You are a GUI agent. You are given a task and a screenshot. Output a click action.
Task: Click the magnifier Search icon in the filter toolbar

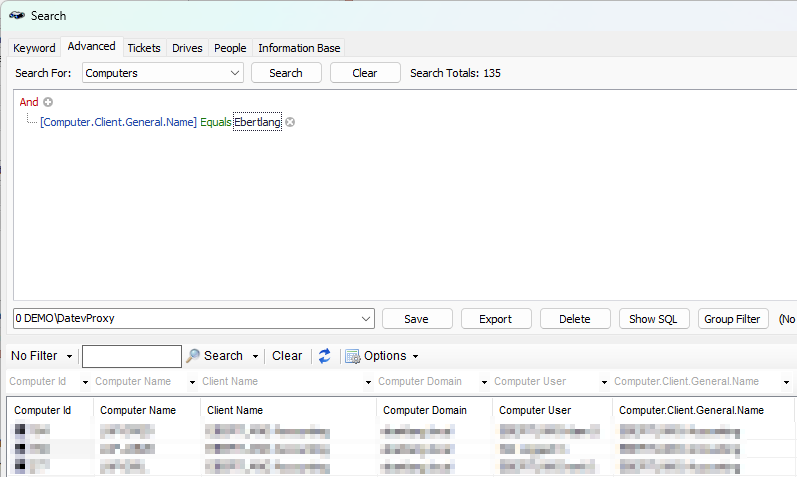pos(193,356)
